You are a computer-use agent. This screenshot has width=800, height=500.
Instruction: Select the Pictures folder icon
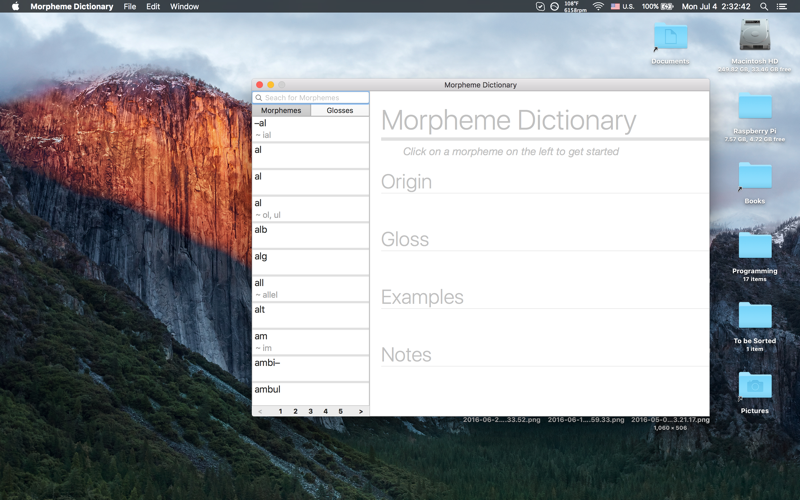[x=755, y=386]
